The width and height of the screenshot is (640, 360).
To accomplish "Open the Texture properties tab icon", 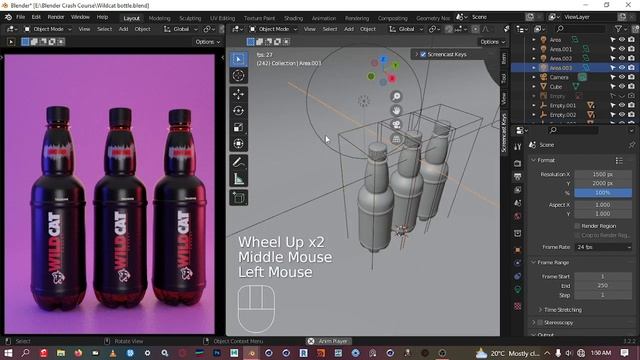I will [518, 306].
